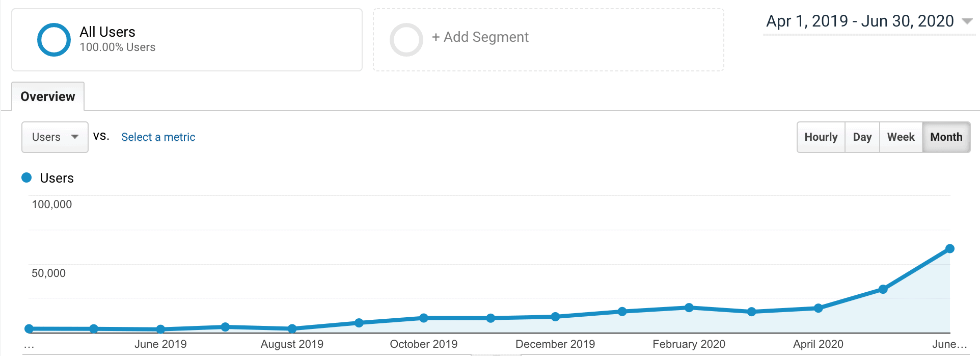Click the Apr 1, 2019 - Jun 30, 2020 date range
Viewport: 980px width, 356px height.
click(859, 21)
